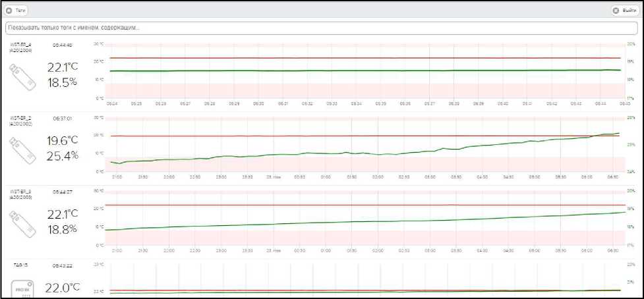Select the 18.5% humidity reading
644x299 pixels.
[x=62, y=82]
